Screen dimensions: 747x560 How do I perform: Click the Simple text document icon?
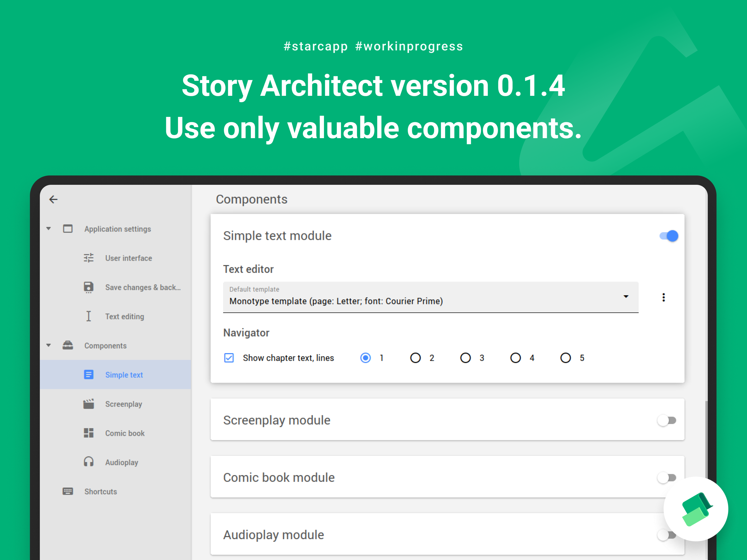tap(88, 375)
